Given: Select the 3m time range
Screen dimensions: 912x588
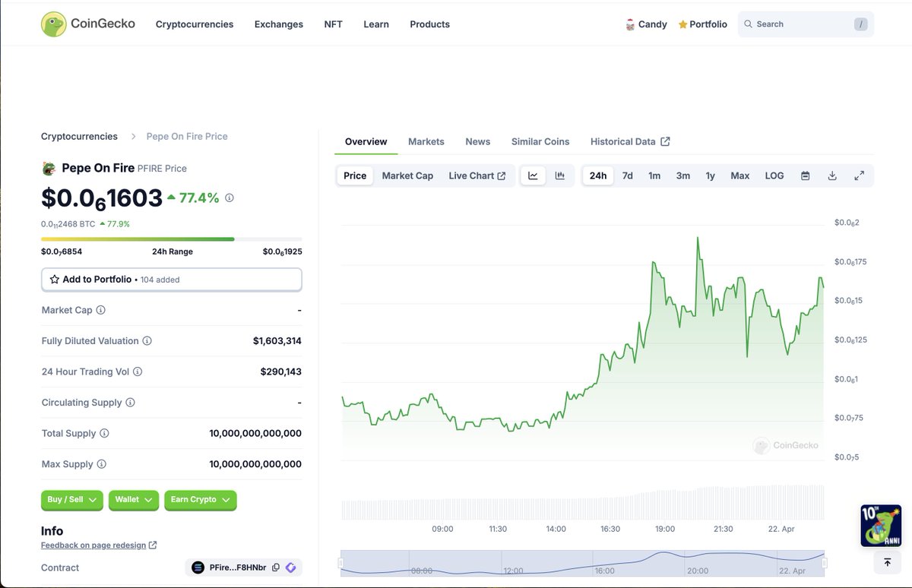Looking at the screenshot, I should pos(683,175).
